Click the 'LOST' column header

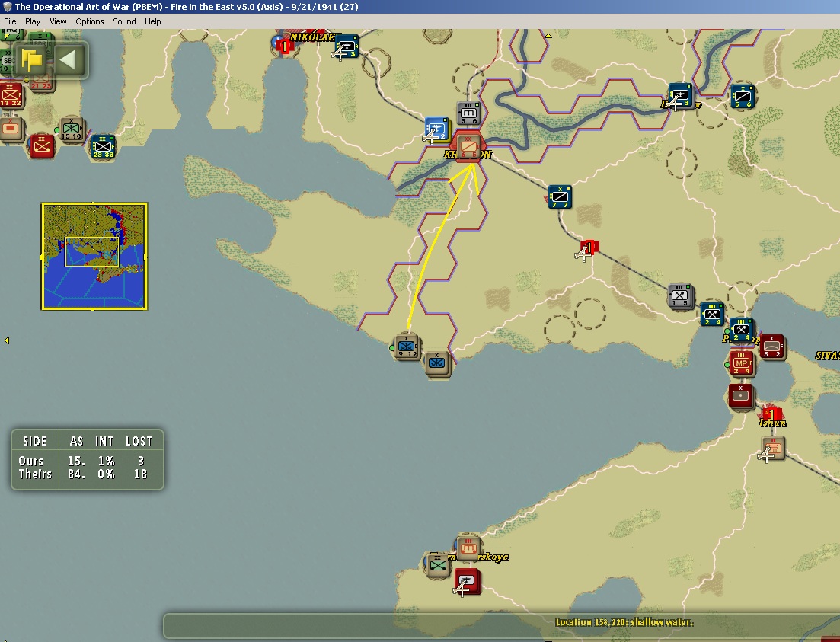click(139, 441)
